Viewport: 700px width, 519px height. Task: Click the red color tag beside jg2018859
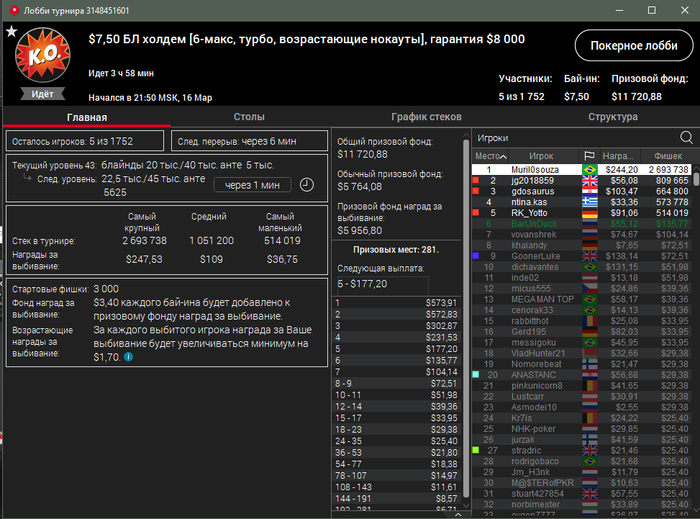tap(476, 180)
